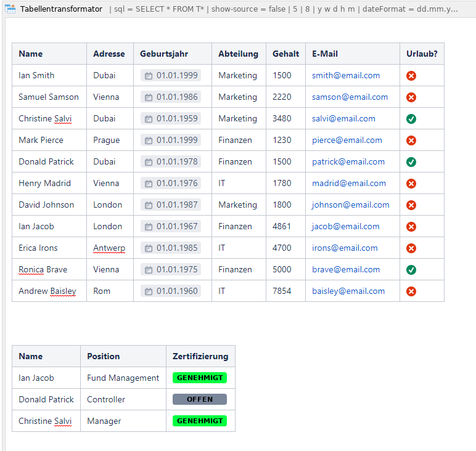Click the Zertifizierung column header
Viewport: 476px width, 451px height.
coord(200,356)
